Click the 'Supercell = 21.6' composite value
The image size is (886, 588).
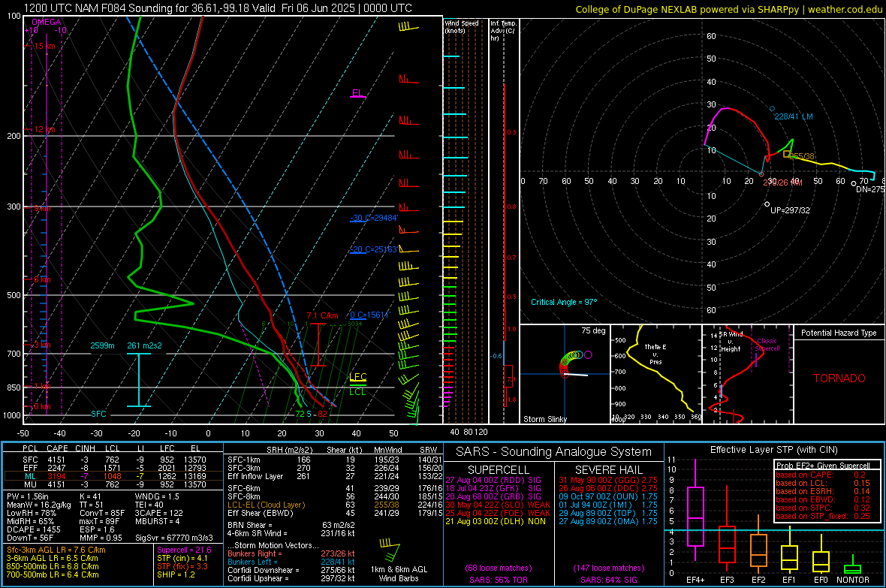(x=184, y=550)
